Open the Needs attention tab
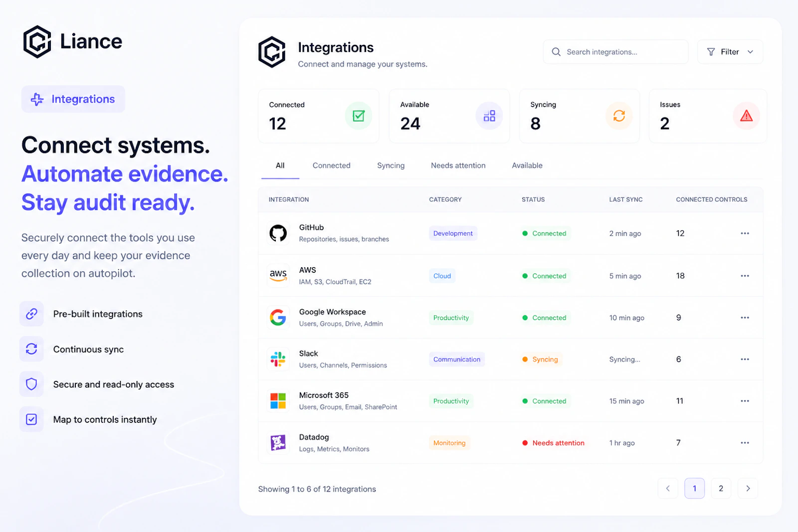This screenshot has width=798, height=532. click(458, 166)
